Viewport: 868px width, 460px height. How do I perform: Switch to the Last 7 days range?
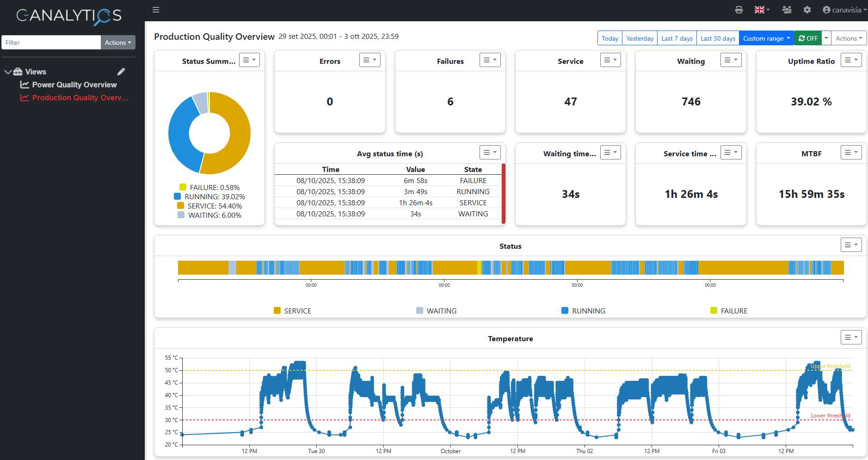pos(677,38)
